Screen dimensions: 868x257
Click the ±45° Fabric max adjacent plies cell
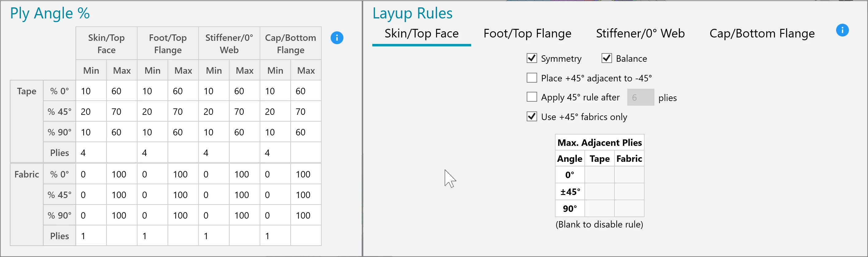point(629,192)
